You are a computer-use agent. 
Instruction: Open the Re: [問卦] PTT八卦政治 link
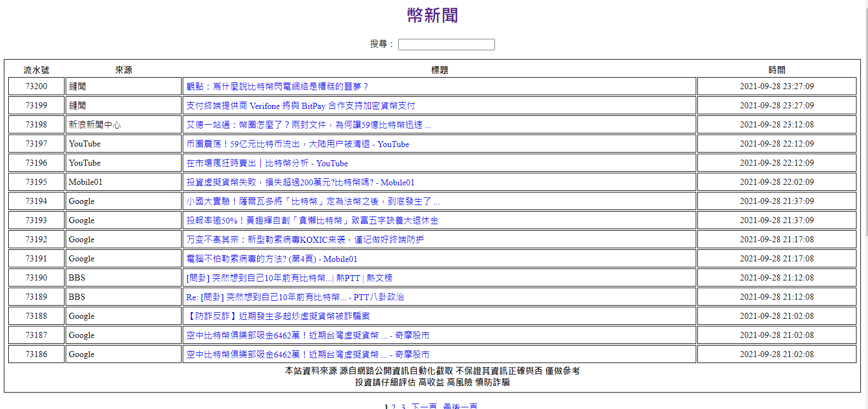point(295,297)
